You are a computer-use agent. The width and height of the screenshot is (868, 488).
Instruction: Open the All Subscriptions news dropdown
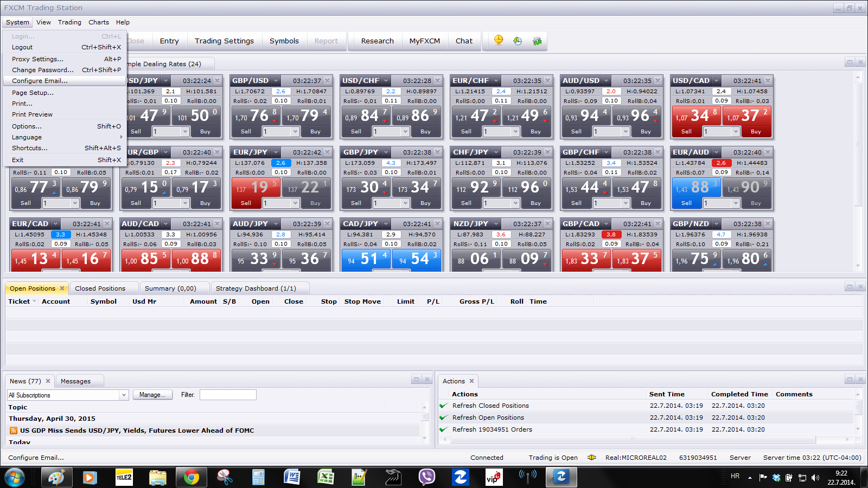[x=124, y=395]
